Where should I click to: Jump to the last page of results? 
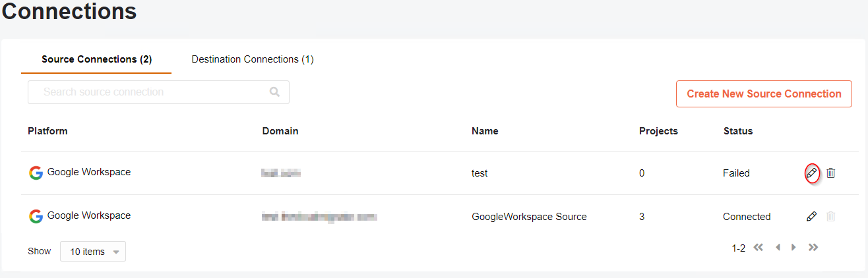tap(813, 248)
